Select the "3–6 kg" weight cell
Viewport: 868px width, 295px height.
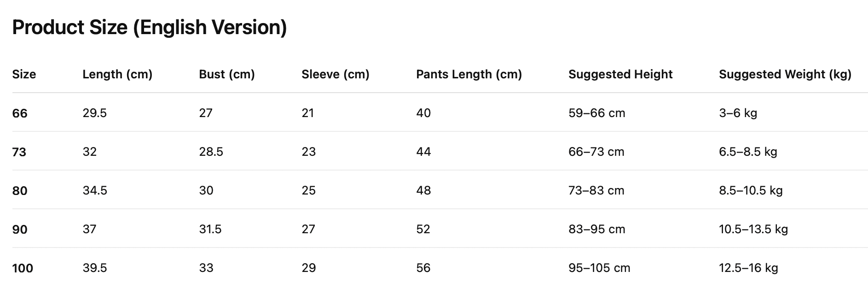(738, 113)
